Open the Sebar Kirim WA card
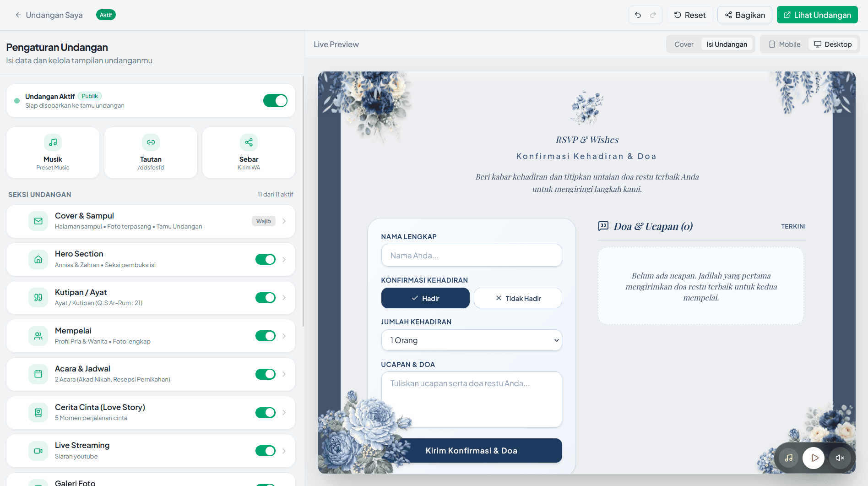 (249, 153)
